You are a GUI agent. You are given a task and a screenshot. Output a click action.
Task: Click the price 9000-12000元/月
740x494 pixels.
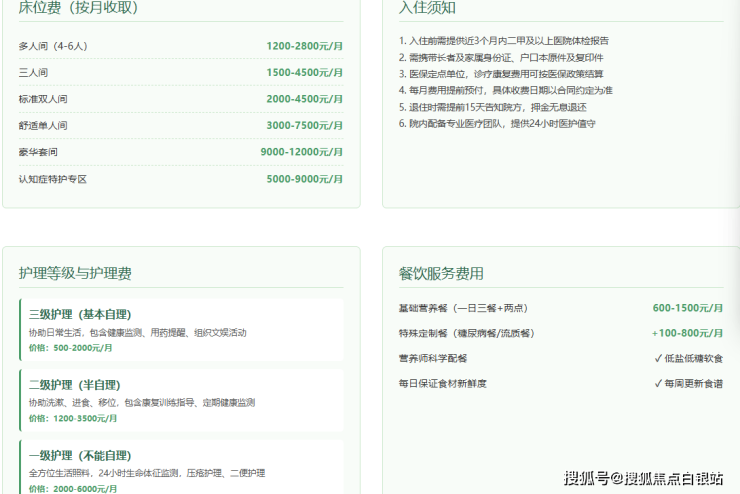pos(302,152)
